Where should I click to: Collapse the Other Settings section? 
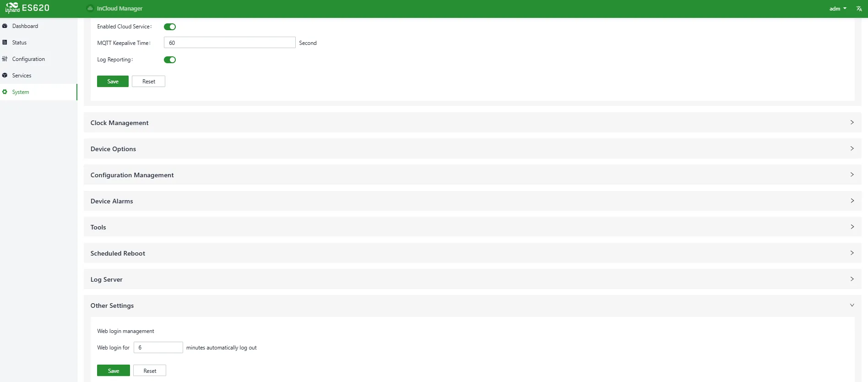tap(472, 306)
